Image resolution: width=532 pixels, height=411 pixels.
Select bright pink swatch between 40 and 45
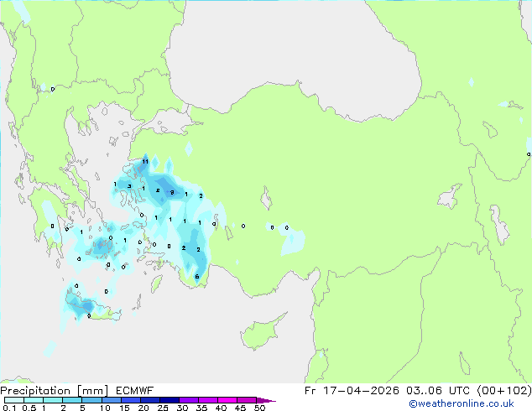click(x=227, y=400)
